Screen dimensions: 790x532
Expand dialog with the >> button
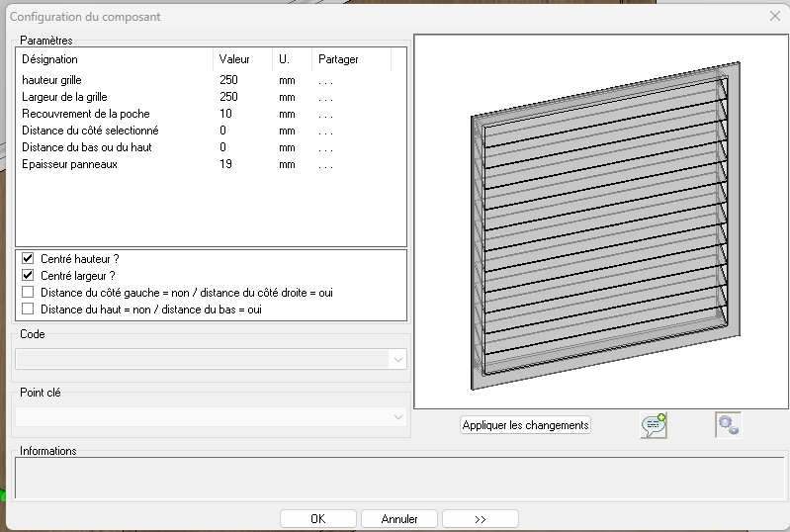point(481,519)
